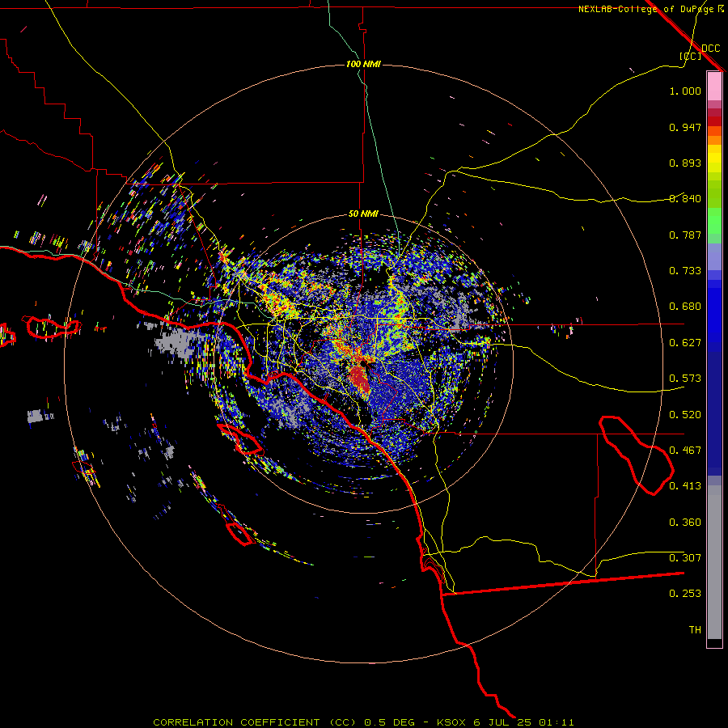Click the TH label on the color scale

(x=695, y=630)
